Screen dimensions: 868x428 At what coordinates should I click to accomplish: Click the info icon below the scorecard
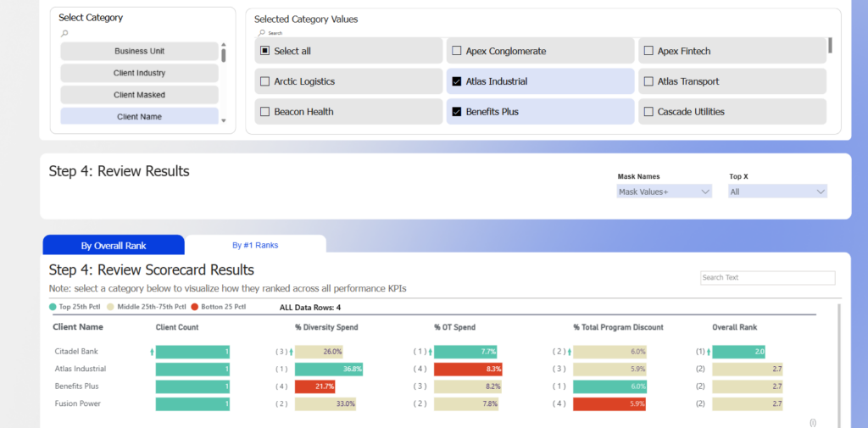813,421
